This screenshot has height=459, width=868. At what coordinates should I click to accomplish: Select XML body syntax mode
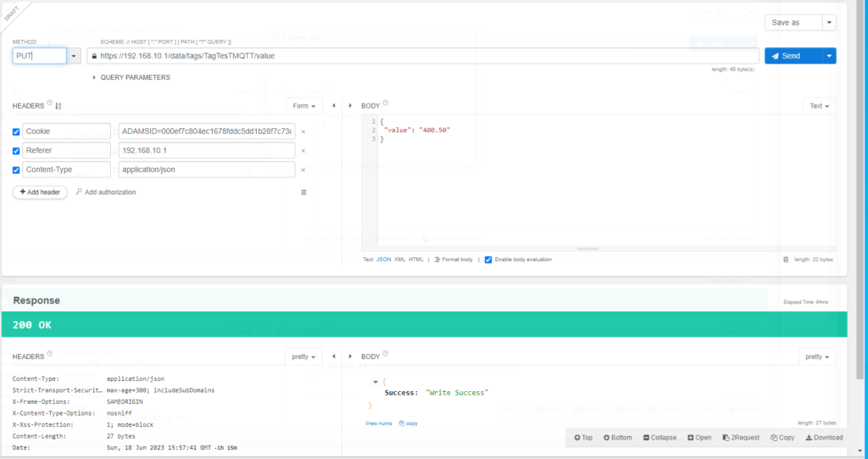400,260
